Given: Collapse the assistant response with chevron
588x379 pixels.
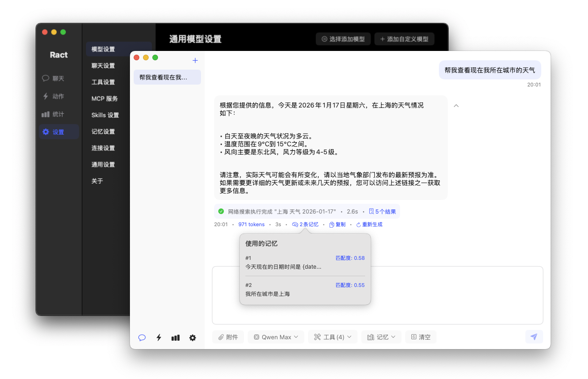Looking at the screenshot, I should tap(456, 106).
